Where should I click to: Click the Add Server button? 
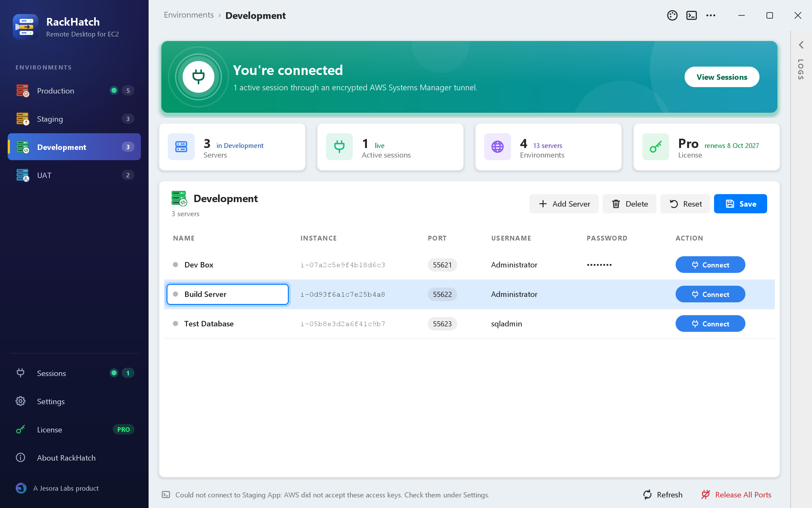pos(564,204)
